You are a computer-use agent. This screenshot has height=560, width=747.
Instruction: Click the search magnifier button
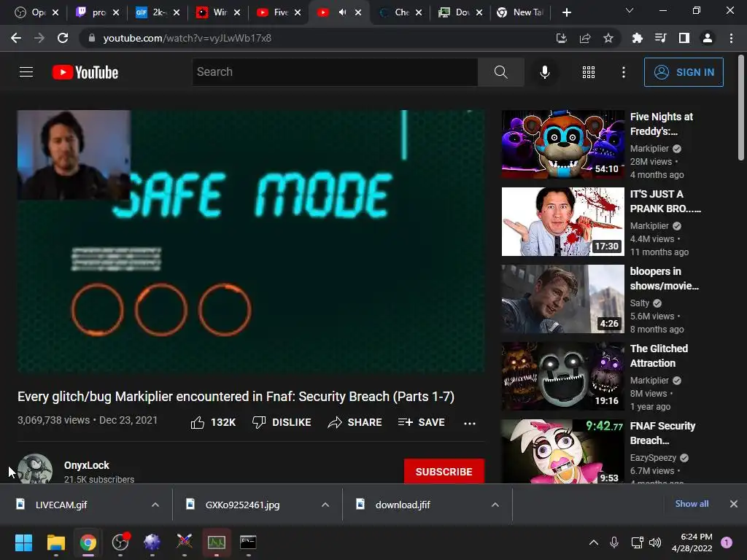(x=500, y=72)
